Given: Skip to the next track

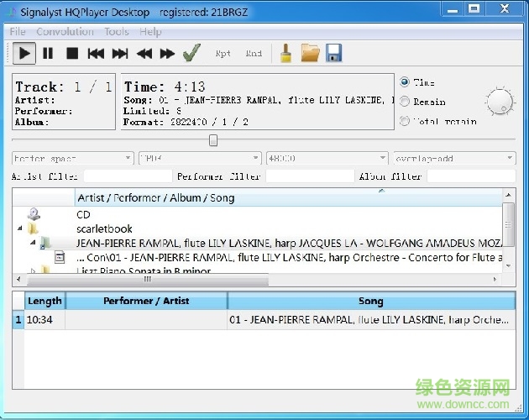Looking at the screenshot, I should click(120, 54).
